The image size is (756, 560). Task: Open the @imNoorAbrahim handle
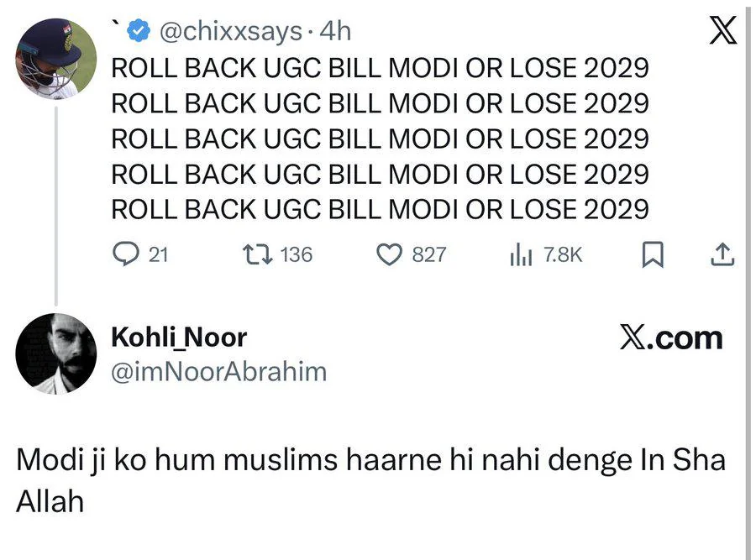point(218,371)
